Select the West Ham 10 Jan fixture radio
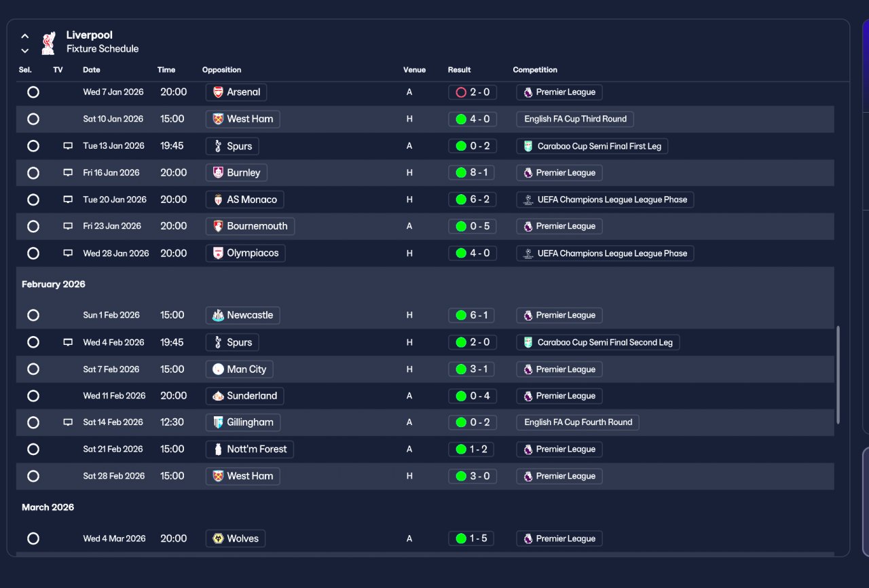 tap(33, 119)
